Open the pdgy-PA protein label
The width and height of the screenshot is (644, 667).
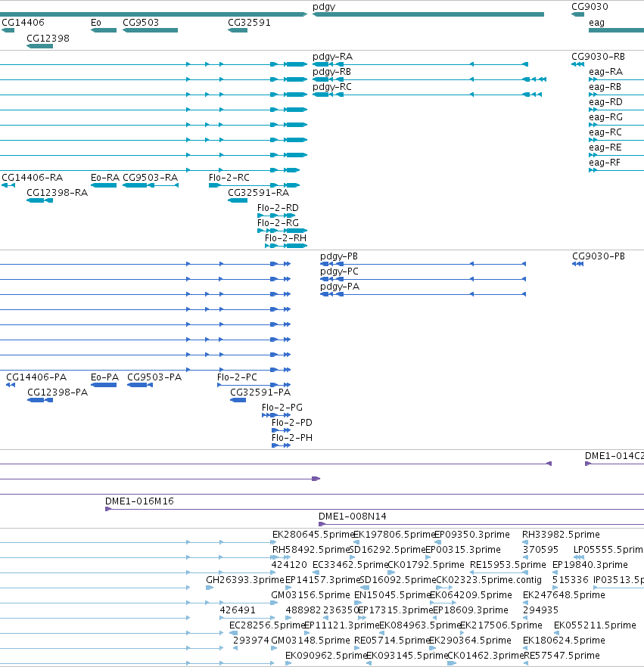point(340,287)
